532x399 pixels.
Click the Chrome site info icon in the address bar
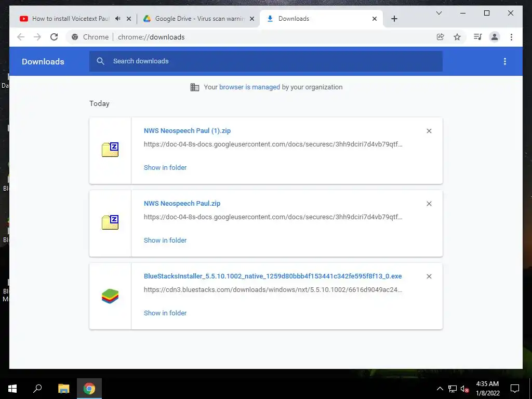coord(75,37)
